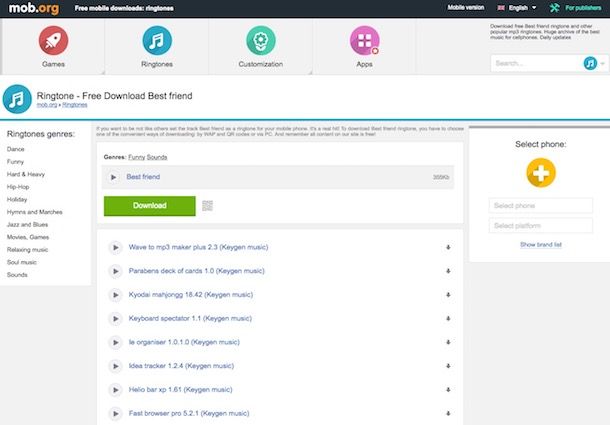The height and width of the screenshot is (425, 610).
Task: Play Idea tracker 1.2.4 track
Action: [116, 366]
